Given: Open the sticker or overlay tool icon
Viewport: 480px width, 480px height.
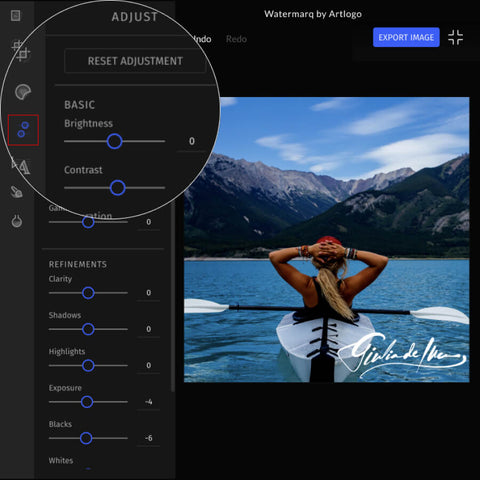Looking at the screenshot, I should pyautogui.click(x=17, y=221).
